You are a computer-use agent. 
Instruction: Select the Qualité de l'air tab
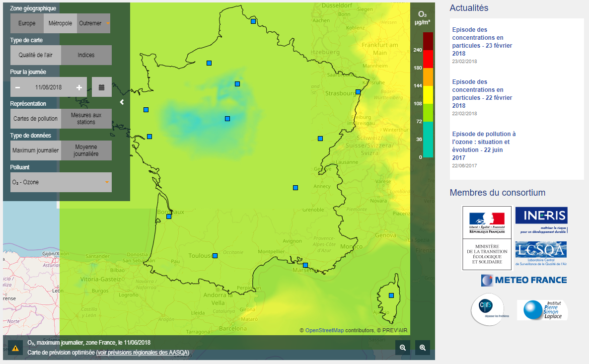[x=35, y=55]
